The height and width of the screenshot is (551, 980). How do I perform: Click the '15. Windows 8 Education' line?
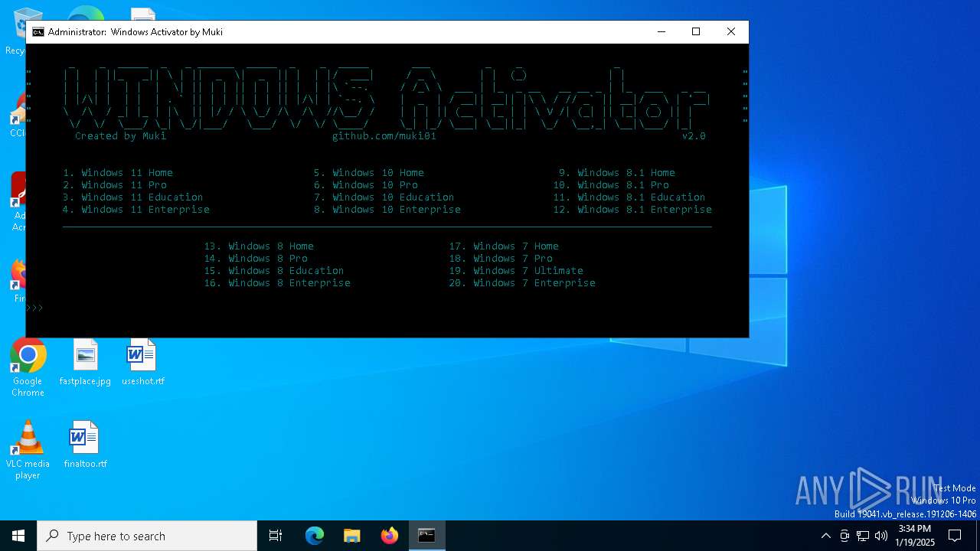coord(274,271)
